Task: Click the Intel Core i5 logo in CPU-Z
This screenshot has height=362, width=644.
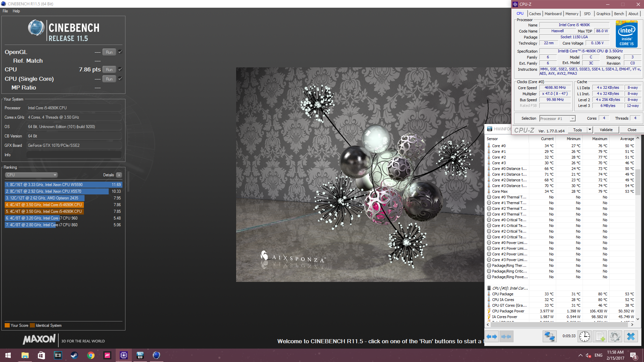Action: coord(627,34)
